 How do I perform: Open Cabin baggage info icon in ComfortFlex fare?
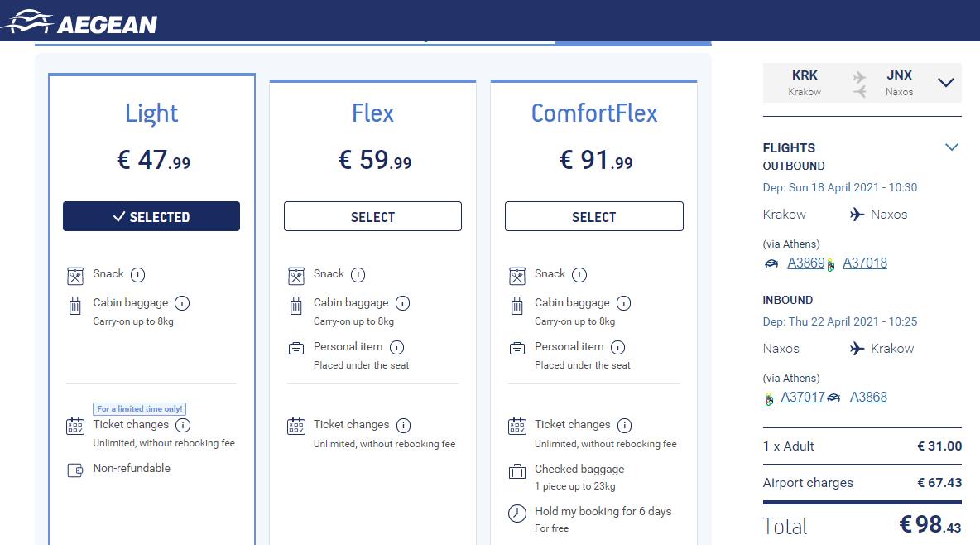tap(624, 303)
